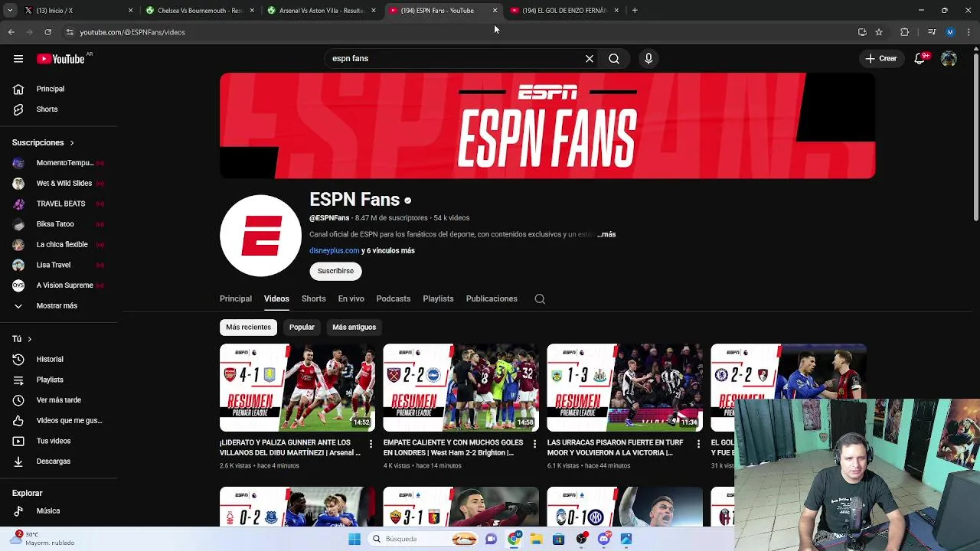The height and width of the screenshot is (551, 980).
Task: Open the notifications bell
Action: (x=920, y=58)
